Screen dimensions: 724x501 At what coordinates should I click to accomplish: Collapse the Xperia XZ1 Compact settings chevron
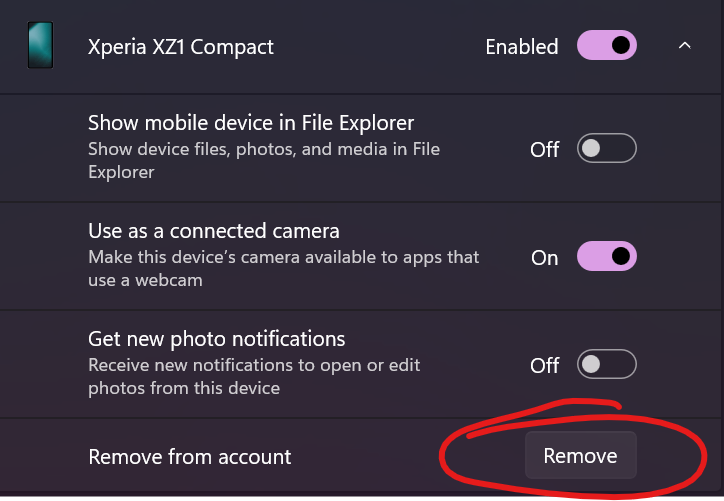coord(685,46)
